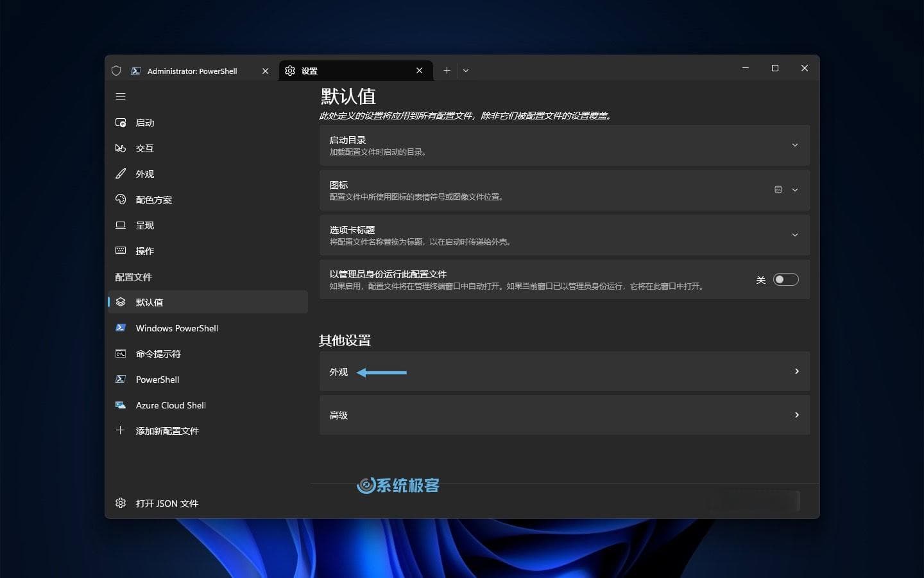Click the 外观 paintbrush icon in sidebar
This screenshot has height=578, width=924.
(x=121, y=174)
